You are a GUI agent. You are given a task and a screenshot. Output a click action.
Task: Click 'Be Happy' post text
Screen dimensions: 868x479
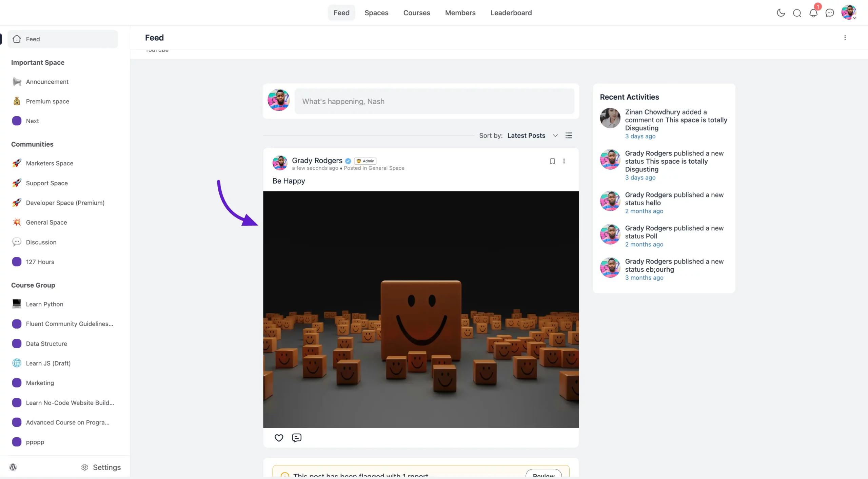pos(289,181)
